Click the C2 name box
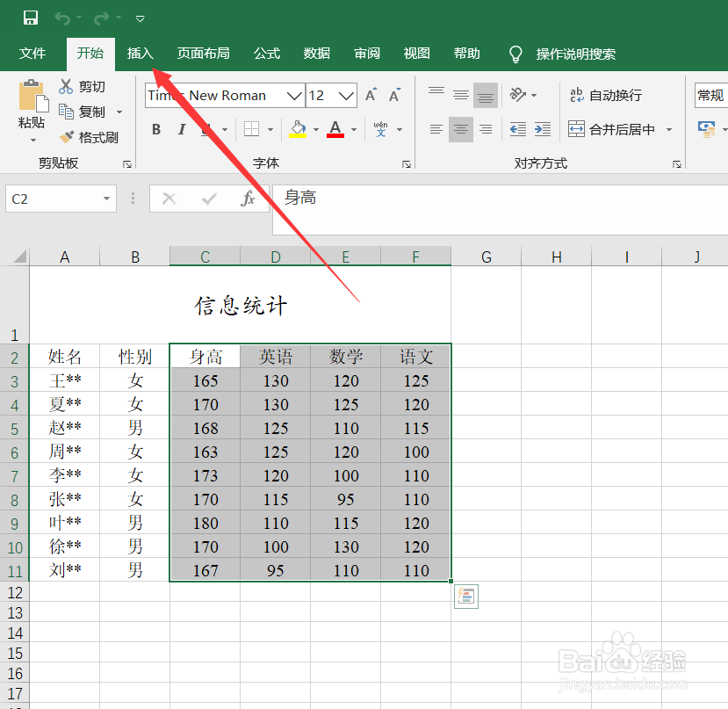Image resolution: width=728 pixels, height=709 pixels. coord(61,199)
